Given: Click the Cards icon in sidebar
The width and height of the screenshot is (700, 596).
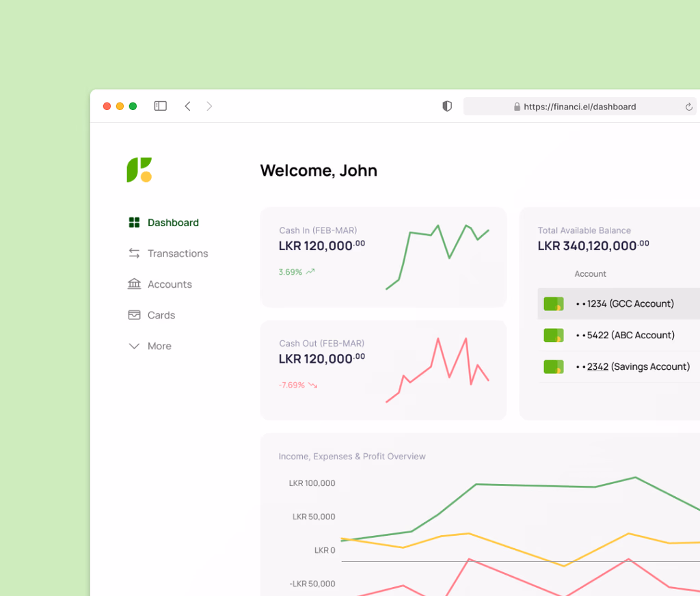Looking at the screenshot, I should click(134, 314).
